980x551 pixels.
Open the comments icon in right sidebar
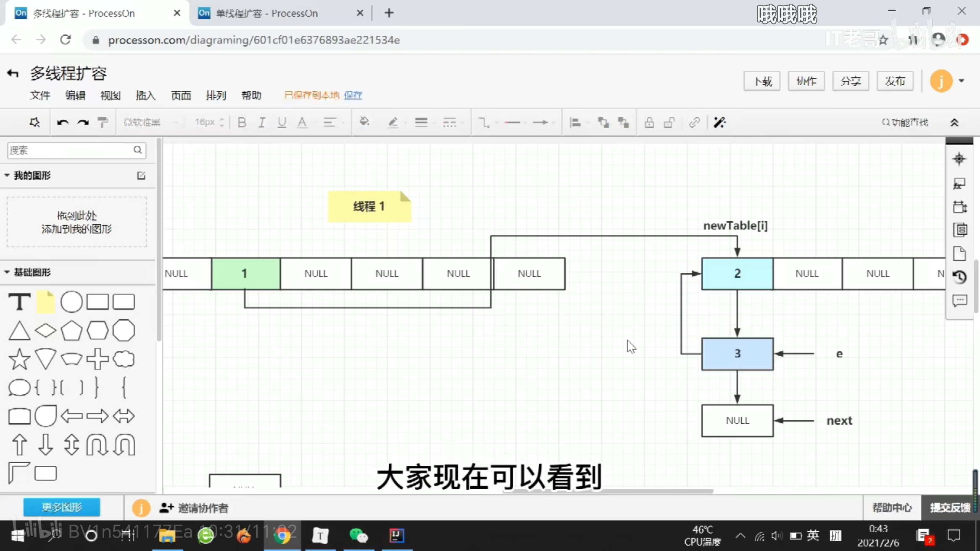959,301
